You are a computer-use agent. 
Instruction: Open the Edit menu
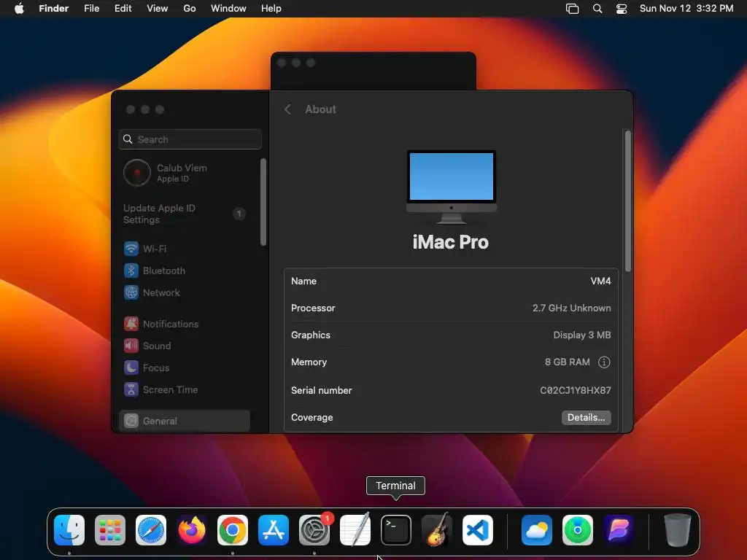pyautogui.click(x=123, y=8)
